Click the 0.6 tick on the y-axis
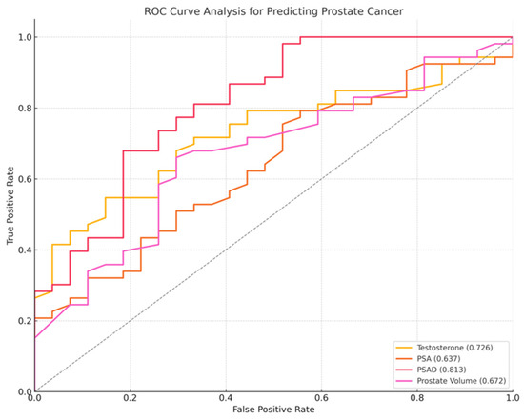 pyautogui.click(x=24, y=179)
